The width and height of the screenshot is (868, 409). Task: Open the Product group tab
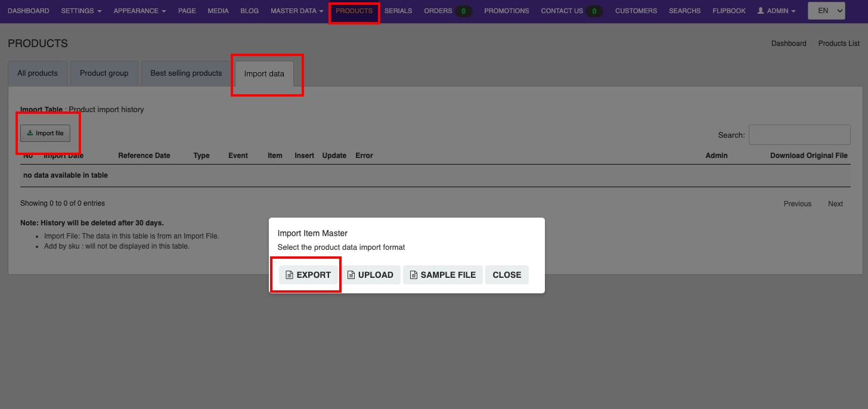[104, 73]
